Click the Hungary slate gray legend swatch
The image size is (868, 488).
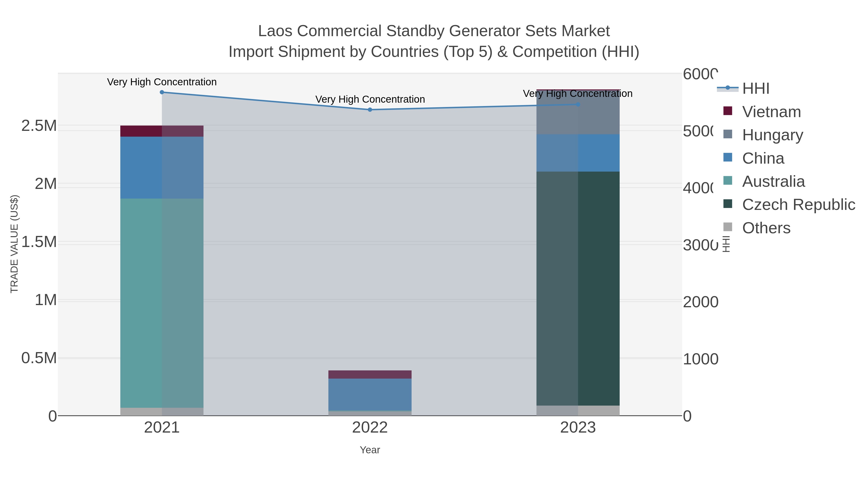point(728,134)
